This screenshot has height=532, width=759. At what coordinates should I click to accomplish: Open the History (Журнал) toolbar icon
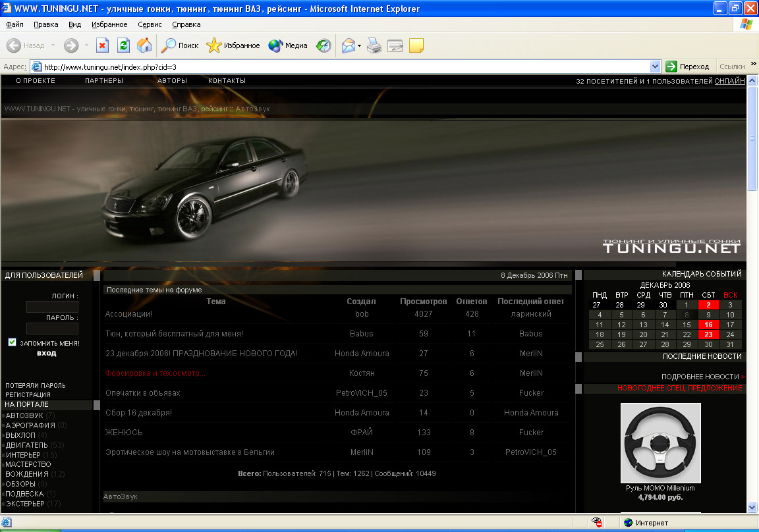323,45
